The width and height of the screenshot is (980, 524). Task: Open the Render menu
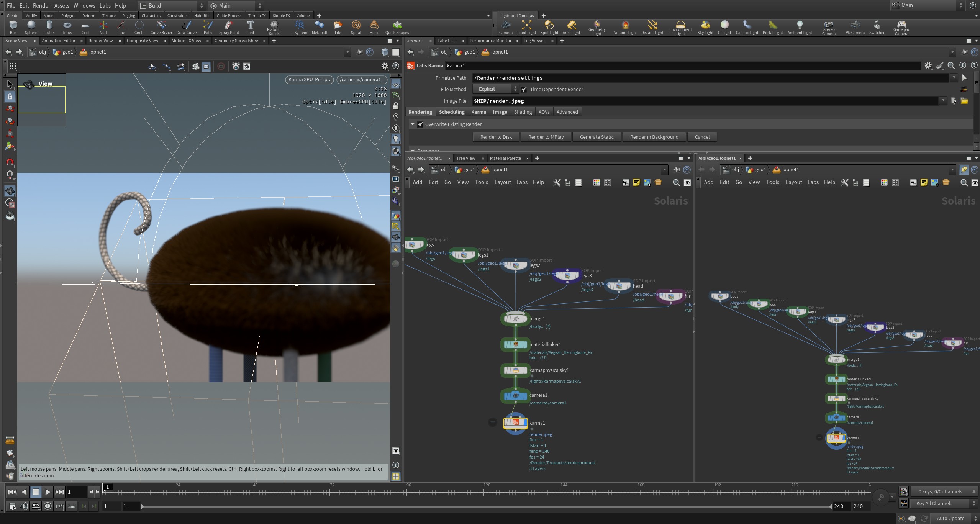[x=41, y=6]
